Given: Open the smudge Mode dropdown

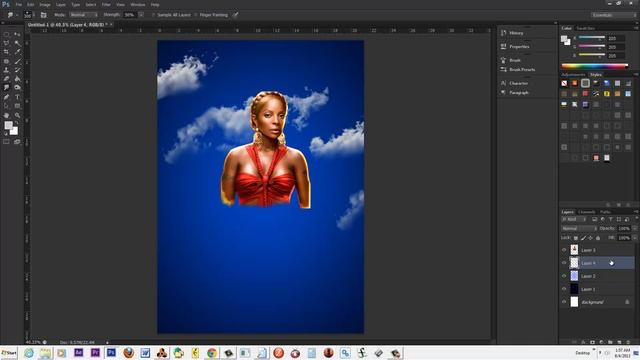Looking at the screenshot, I should click(x=83, y=15).
